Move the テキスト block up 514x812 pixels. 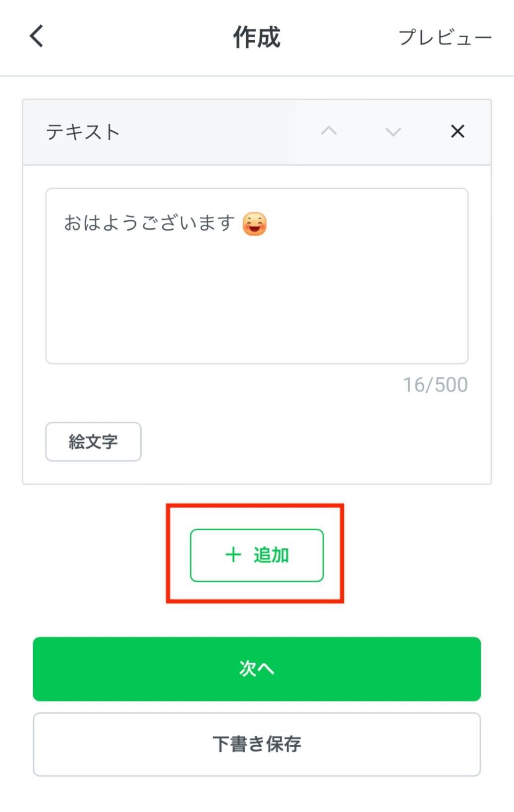pyautogui.click(x=329, y=131)
